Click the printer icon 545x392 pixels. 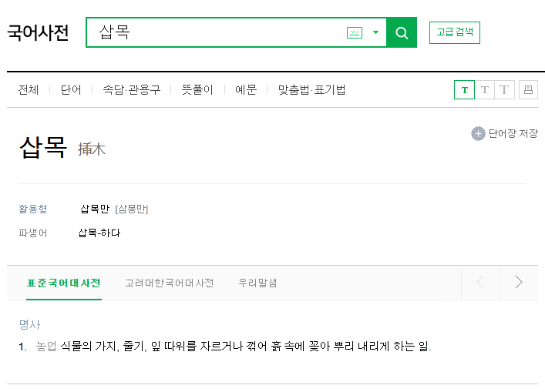pyautogui.click(x=528, y=90)
